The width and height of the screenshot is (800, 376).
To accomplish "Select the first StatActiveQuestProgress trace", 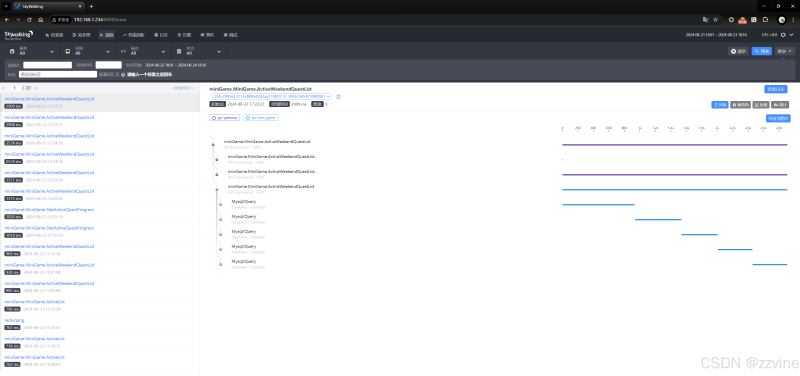I will 100,213.
